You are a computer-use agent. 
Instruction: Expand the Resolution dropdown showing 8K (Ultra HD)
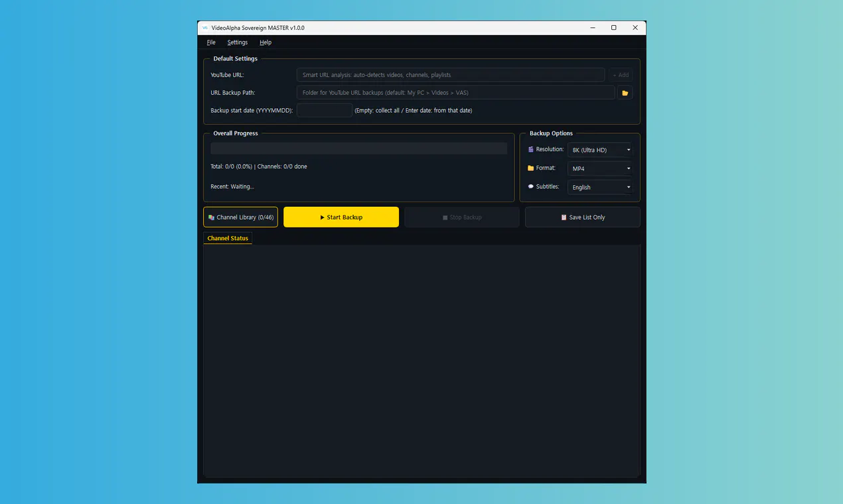600,150
